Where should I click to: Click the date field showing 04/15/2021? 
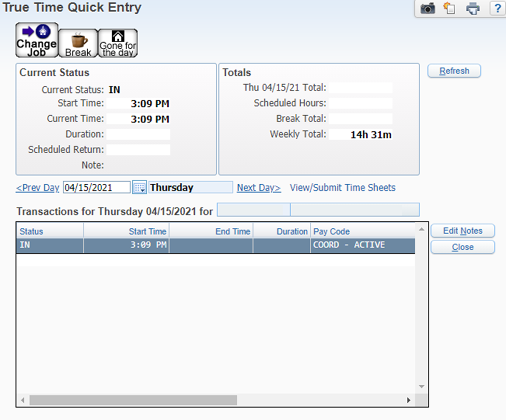pyautogui.click(x=97, y=187)
